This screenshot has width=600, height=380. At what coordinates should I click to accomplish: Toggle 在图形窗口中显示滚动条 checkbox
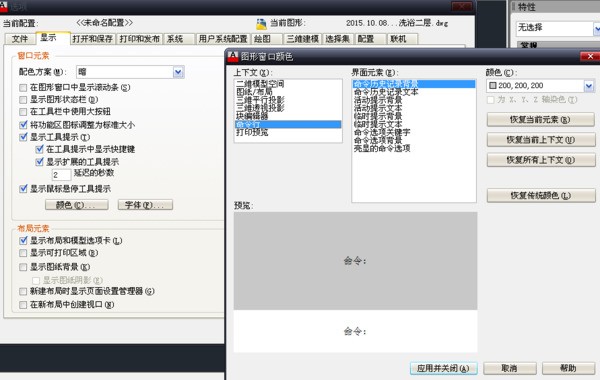pos(23,88)
